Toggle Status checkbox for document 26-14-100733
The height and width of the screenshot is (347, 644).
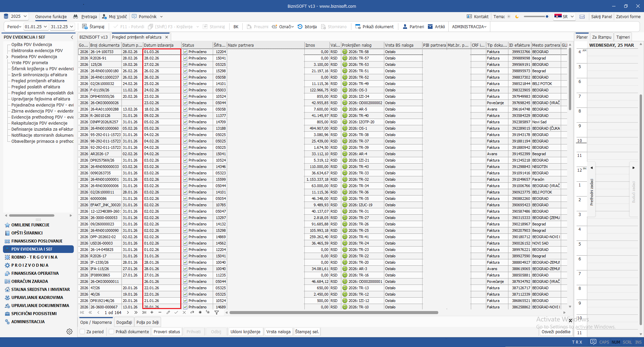[x=185, y=52]
